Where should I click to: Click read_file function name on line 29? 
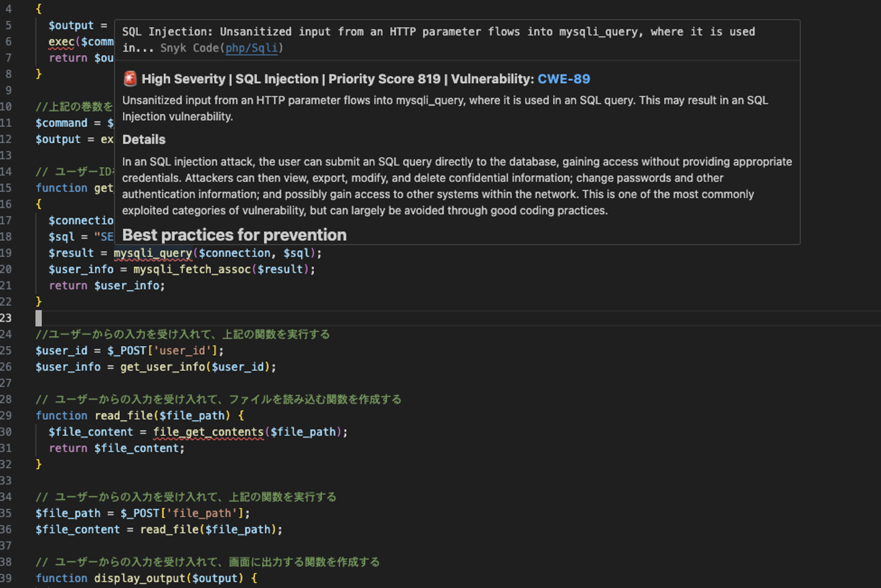tap(123, 416)
